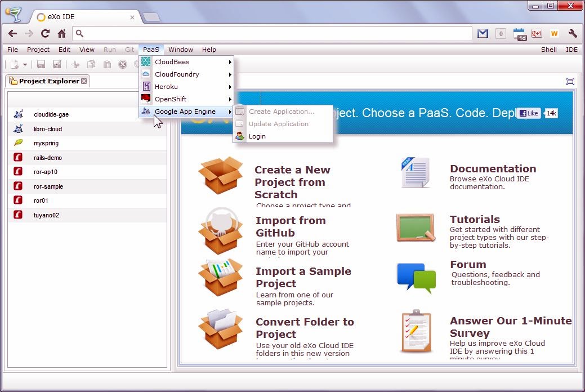Click the Facebook Like button

[x=529, y=113]
